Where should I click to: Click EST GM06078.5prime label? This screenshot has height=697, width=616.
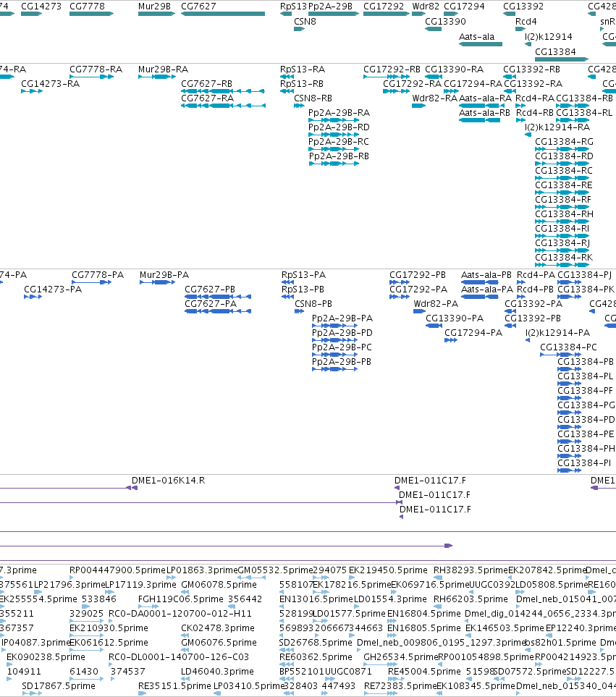pos(219,585)
